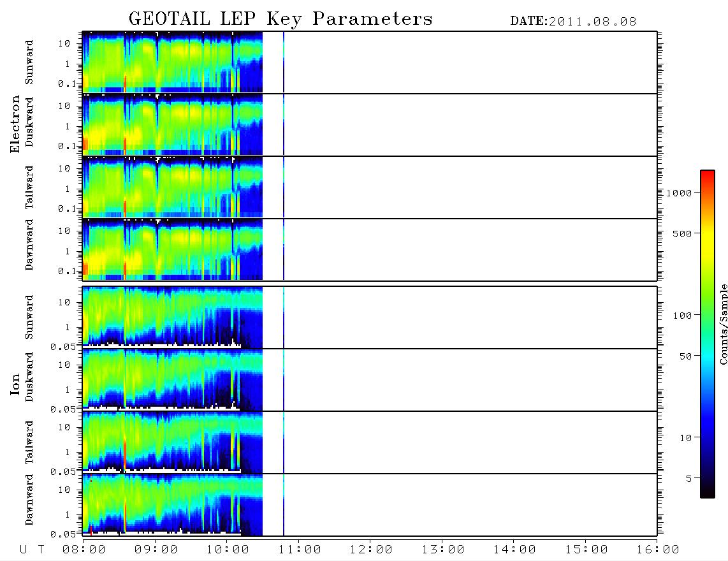Click the 13:00 time tick label
The height and width of the screenshot is (561, 728).
pos(442,550)
